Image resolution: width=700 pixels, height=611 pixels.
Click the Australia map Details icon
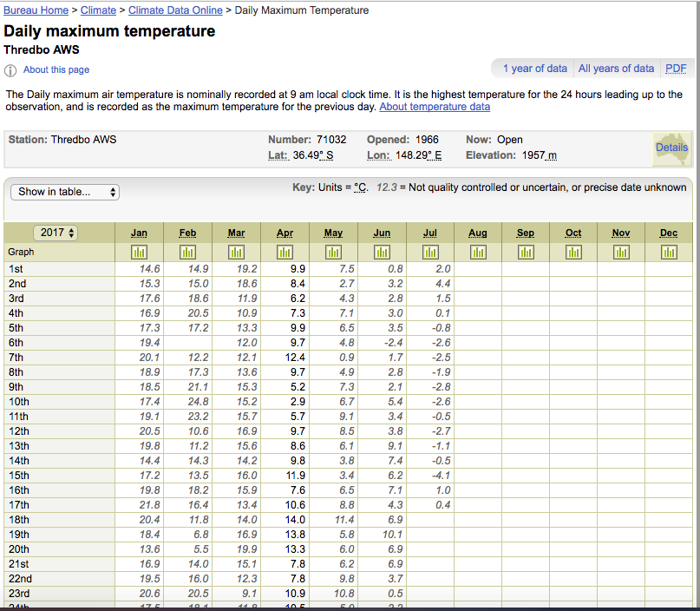[671, 148]
